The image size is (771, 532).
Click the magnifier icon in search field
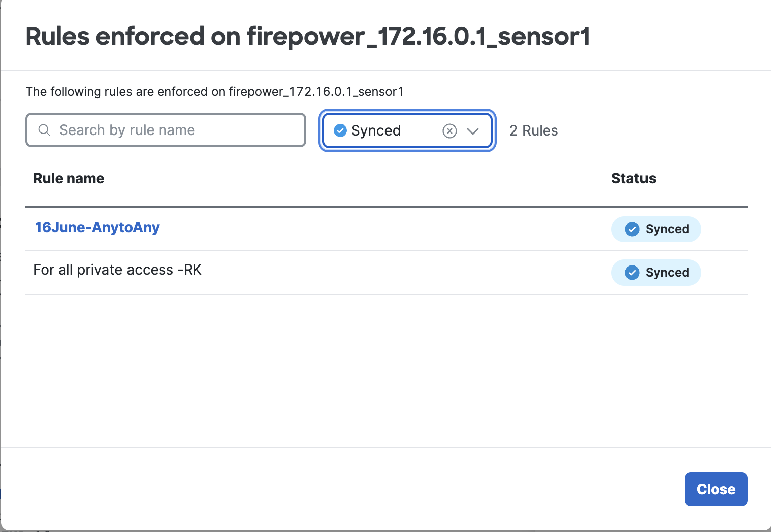click(x=44, y=130)
